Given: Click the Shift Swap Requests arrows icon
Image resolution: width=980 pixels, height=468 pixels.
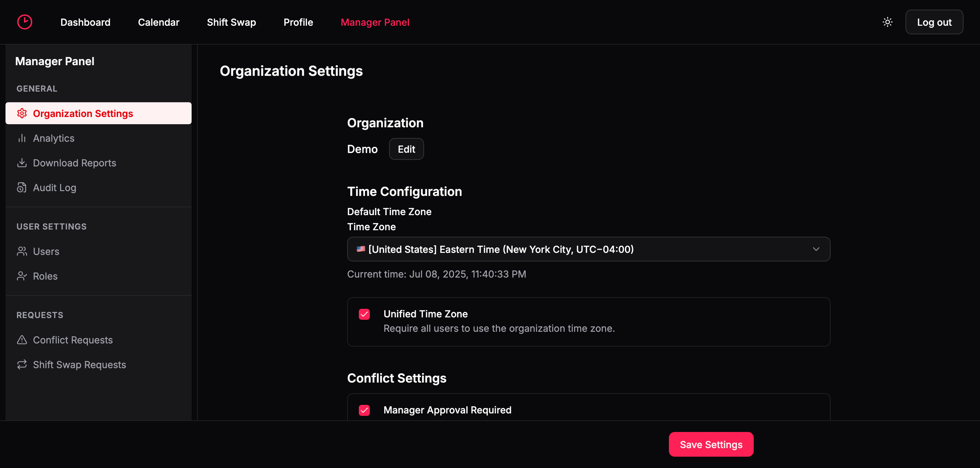Looking at the screenshot, I should (22, 364).
